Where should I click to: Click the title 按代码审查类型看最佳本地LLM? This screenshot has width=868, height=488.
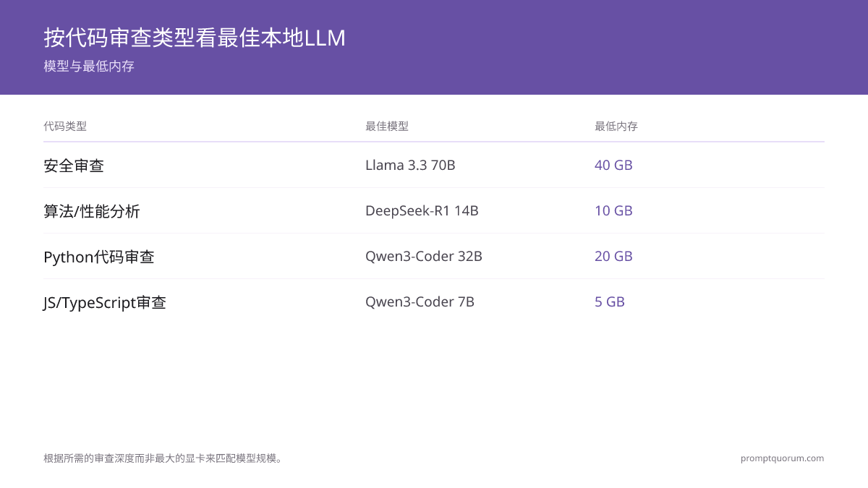[195, 38]
